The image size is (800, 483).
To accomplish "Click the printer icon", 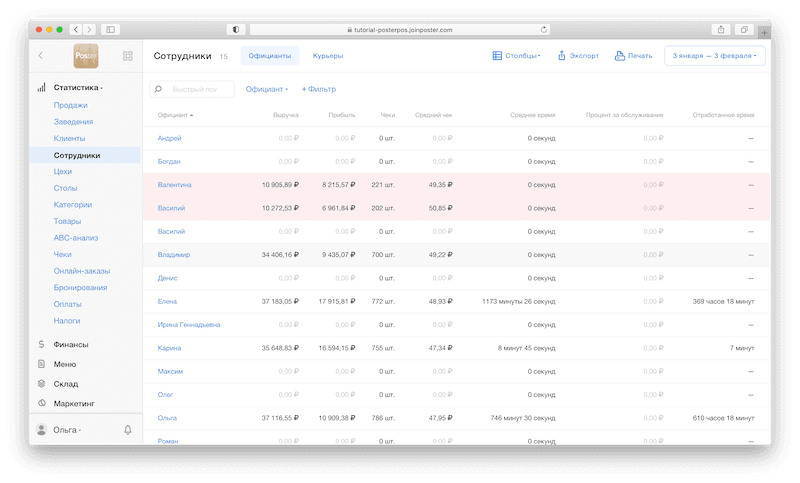I will click(x=619, y=56).
